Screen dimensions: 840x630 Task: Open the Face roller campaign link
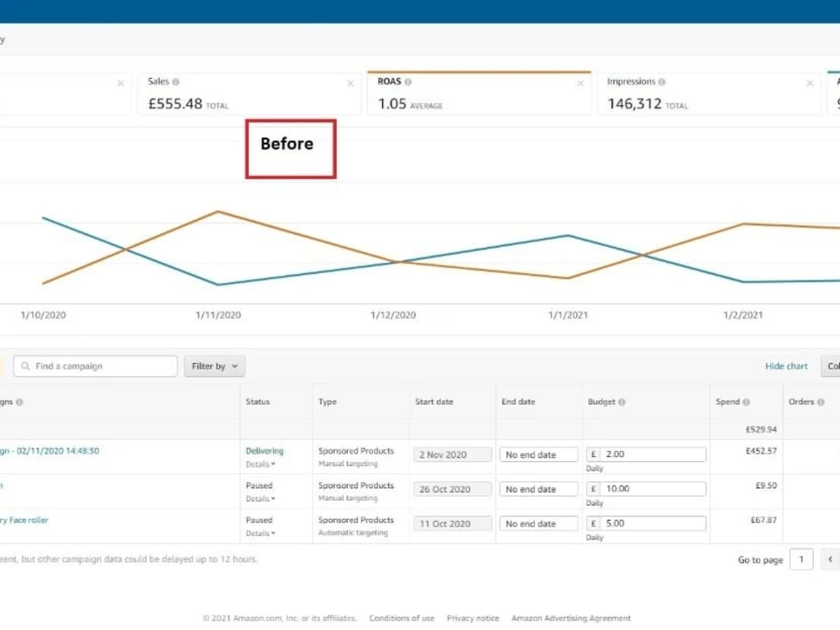24,520
